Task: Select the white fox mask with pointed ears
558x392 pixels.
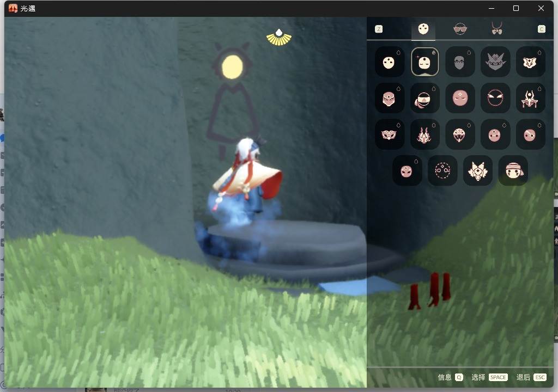Action: pos(477,171)
